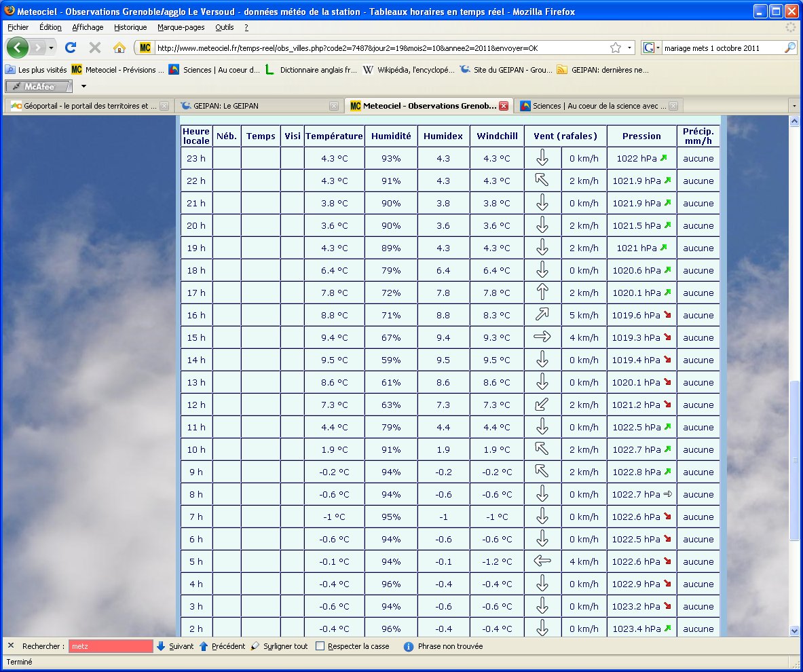Click the Home toolbar icon

click(119, 48)
